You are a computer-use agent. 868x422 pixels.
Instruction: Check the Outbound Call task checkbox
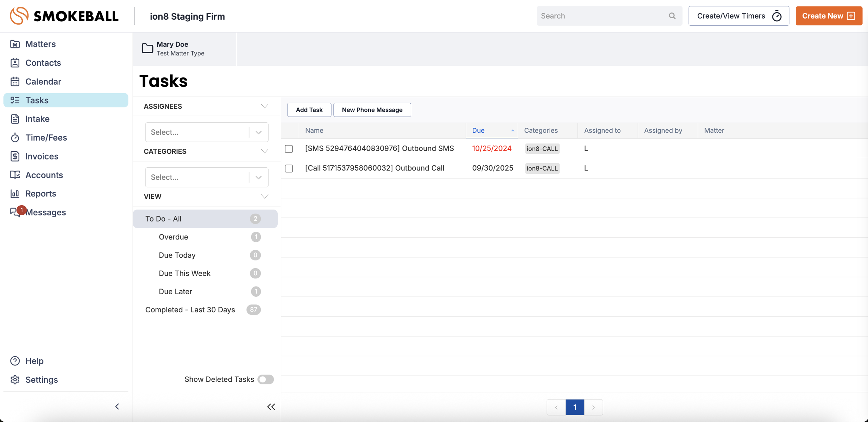[x=289, y=168]
